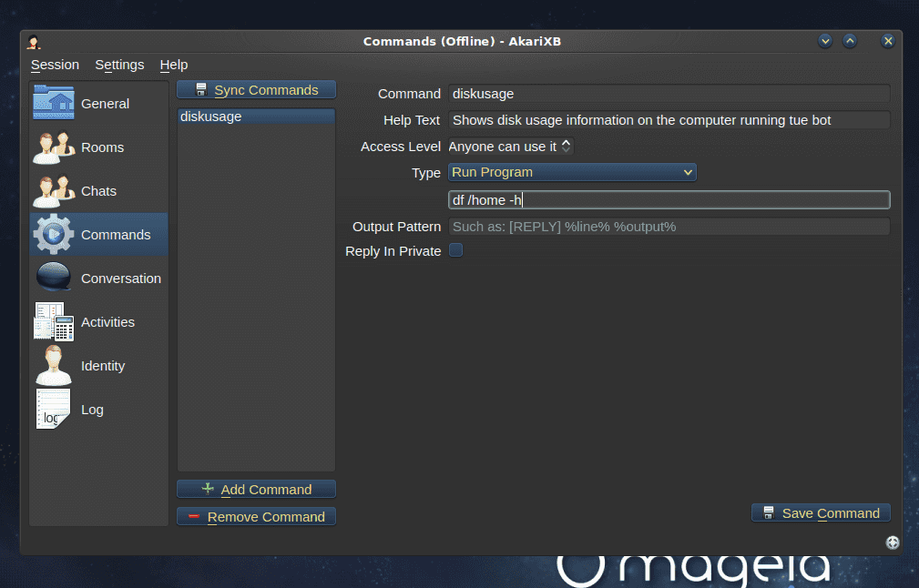
Task: Open the Log document icon
Action: 54,409
